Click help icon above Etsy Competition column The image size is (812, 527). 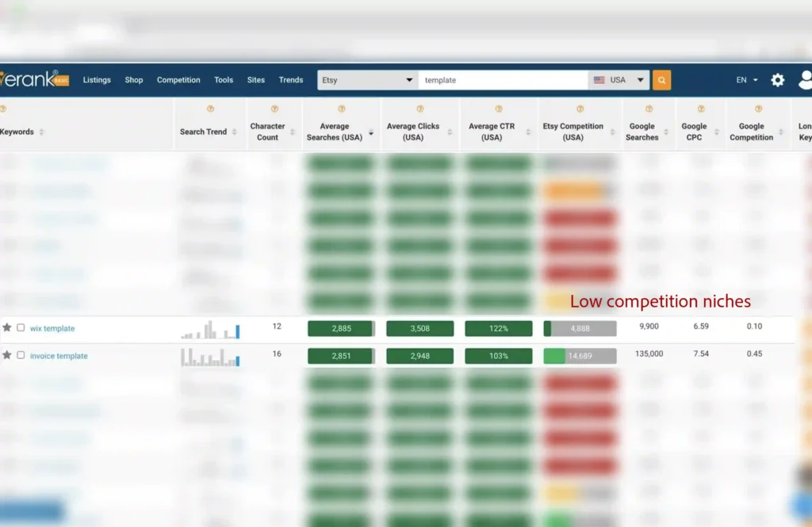(580, 109)
